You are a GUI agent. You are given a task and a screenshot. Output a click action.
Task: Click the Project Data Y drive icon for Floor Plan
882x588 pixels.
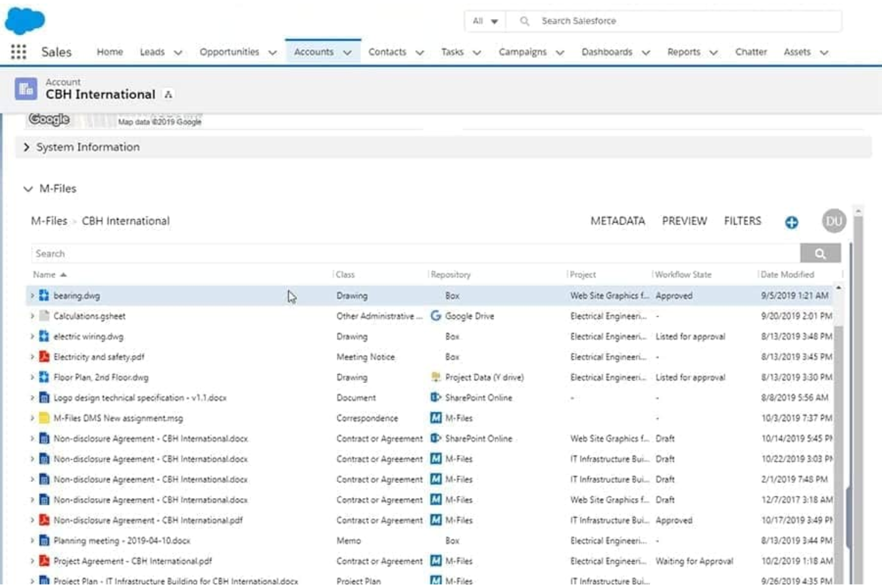point(436,377)
